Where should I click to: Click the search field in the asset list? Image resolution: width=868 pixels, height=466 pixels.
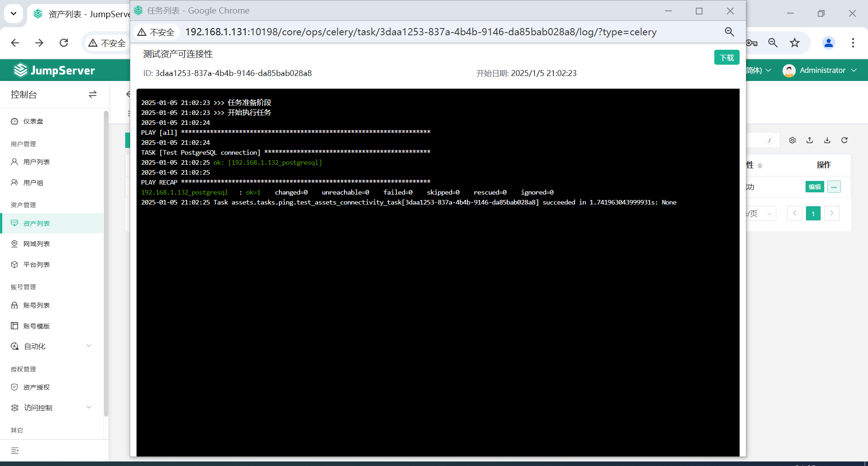click(762, 140)
